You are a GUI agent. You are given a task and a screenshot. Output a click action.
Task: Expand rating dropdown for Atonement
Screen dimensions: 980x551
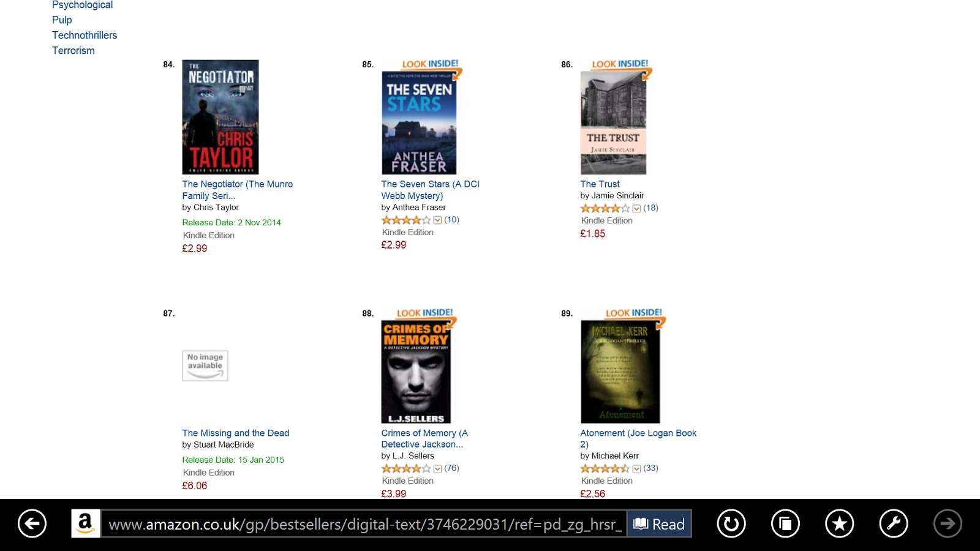tap(636, 469)
